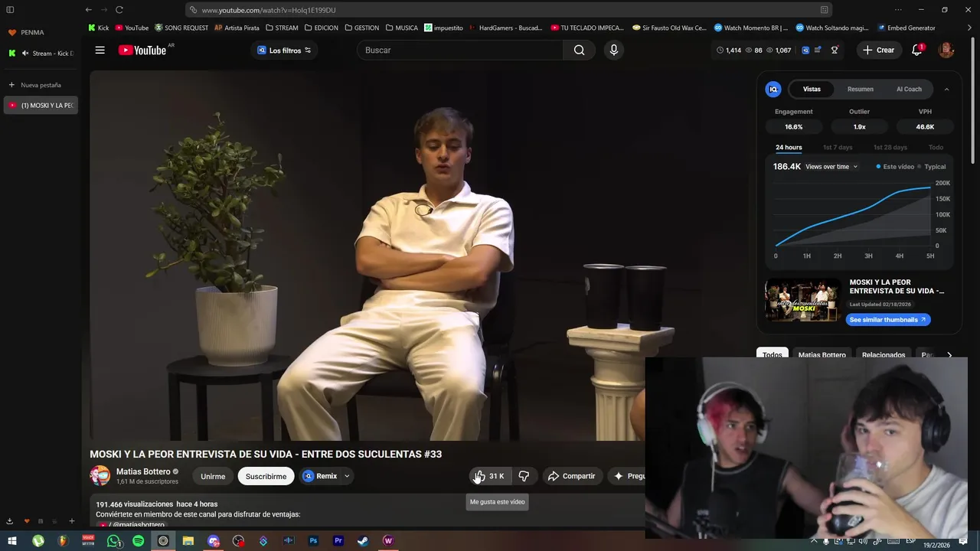Click the Crear button
This screenshot has height=551, width=980.
tap(877, 50)
